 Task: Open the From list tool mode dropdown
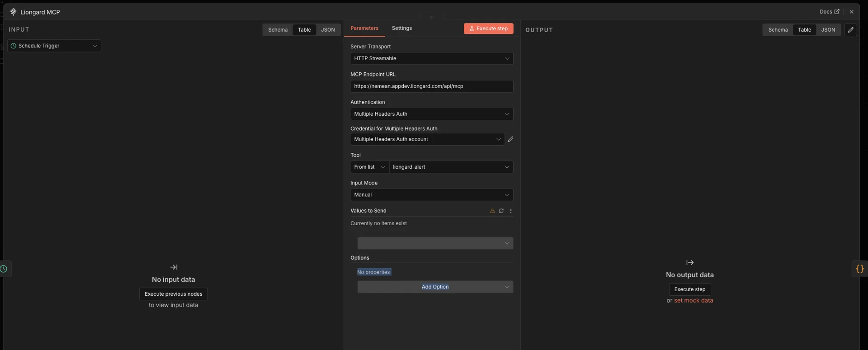pyautogui.click(x=369, y=167)
